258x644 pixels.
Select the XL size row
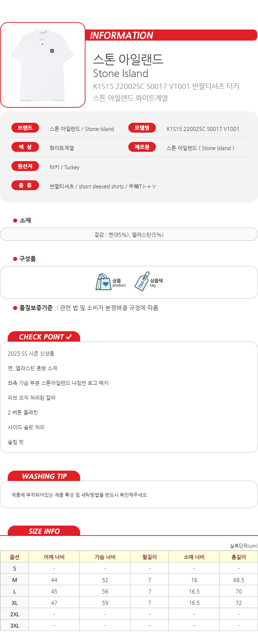(129, 603)
